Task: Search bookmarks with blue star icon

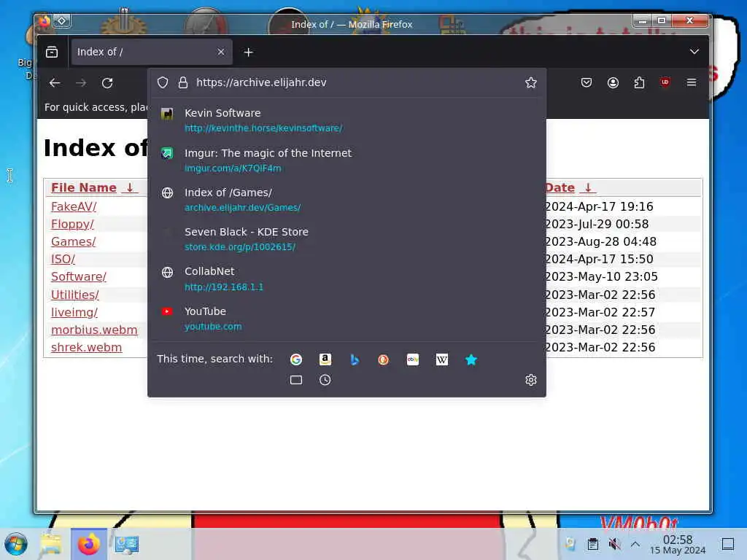Action: coord(471,359)
